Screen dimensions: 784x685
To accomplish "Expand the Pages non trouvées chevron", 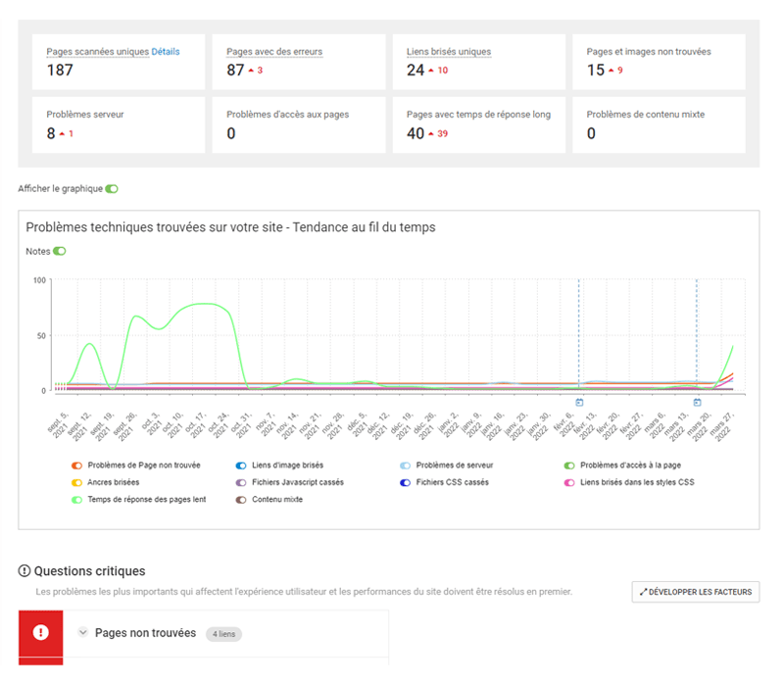I will 83,633.
